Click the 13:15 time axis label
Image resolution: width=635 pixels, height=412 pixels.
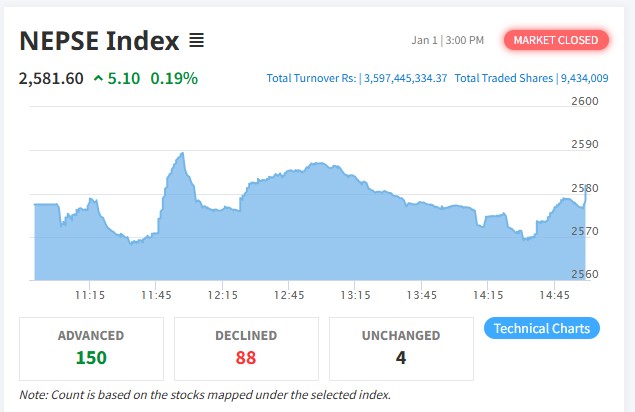tap(355, 295)
